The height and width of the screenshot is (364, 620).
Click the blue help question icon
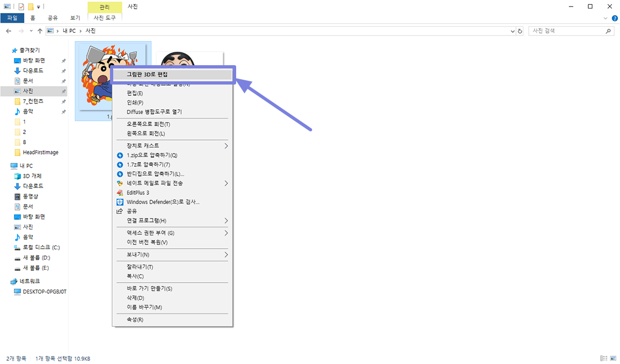pyautogui.click(x=615, y=18)
